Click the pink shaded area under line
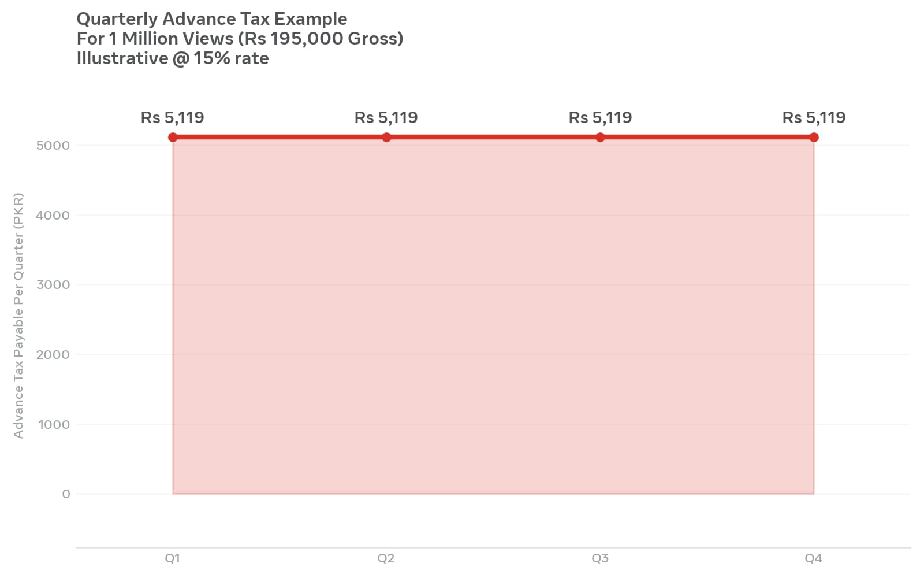This screenshot has height=578, width=924. 493,316
